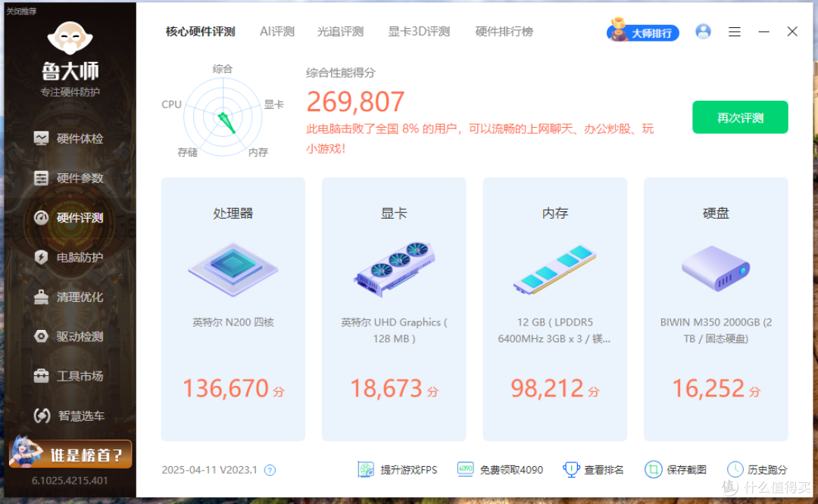Screen dimensions: 818x504
Task: Click the 工具市场 toolbox icon
Action: click(41, 376)
